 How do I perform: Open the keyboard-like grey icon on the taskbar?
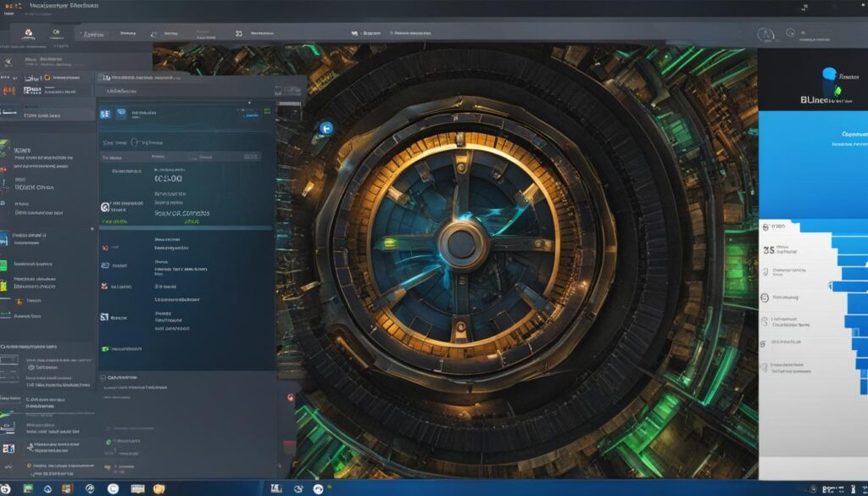[137, 489]
